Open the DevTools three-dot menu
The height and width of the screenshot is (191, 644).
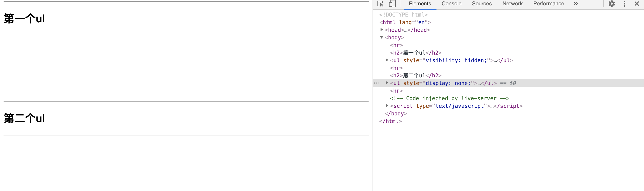[624, 4]
